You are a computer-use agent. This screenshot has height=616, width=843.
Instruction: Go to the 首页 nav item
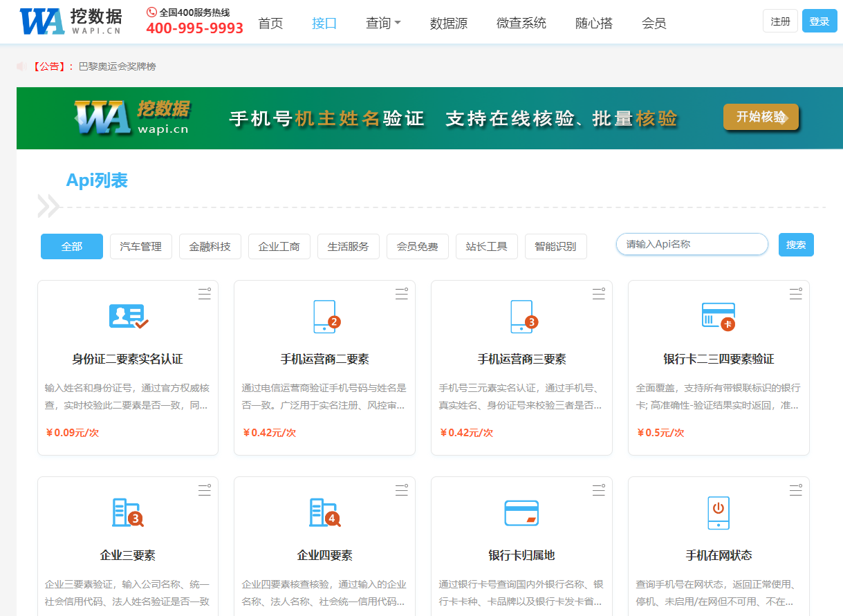click(x=270, y=23)
